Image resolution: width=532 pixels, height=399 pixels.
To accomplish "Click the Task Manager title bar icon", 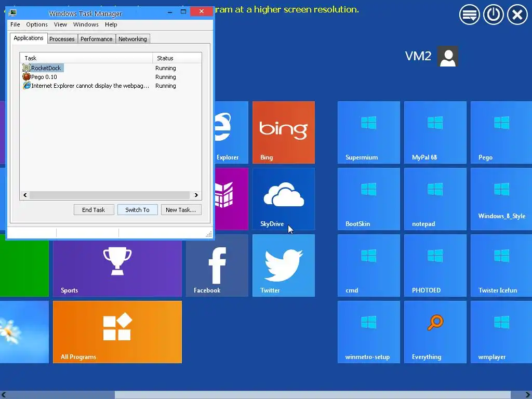I will (13, 13).
